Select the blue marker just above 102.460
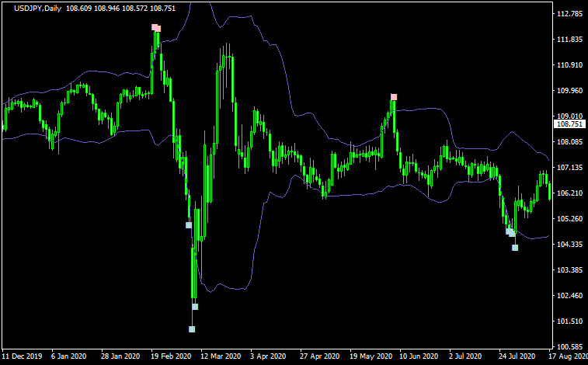This screenshot has width=588, height=365. tap(195, 307)
